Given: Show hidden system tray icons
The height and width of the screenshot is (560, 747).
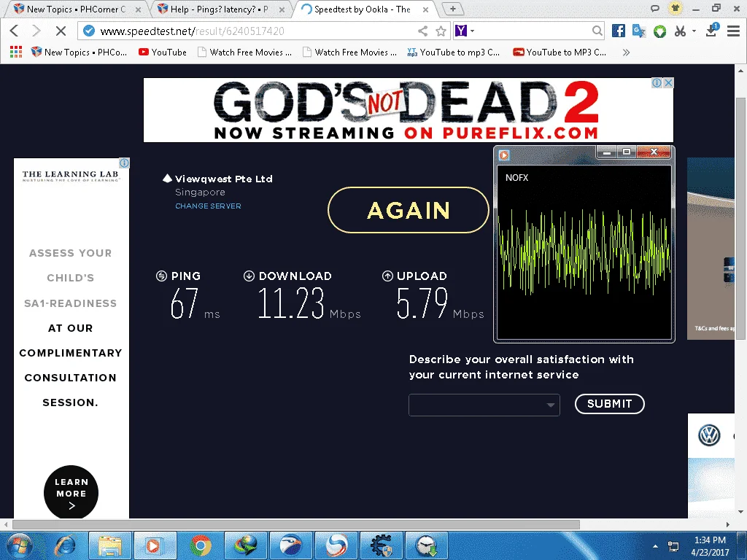Looking at the screenshot, I should click(x=656, y=546).
